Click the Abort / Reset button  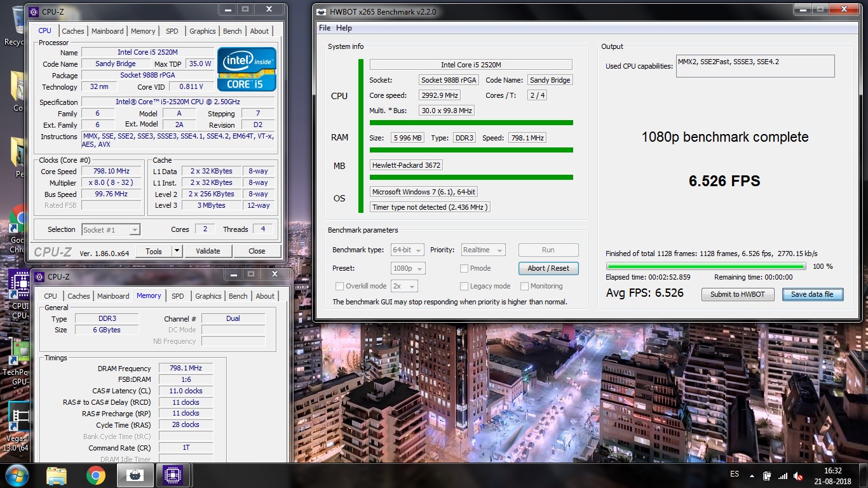pos(548,268)
